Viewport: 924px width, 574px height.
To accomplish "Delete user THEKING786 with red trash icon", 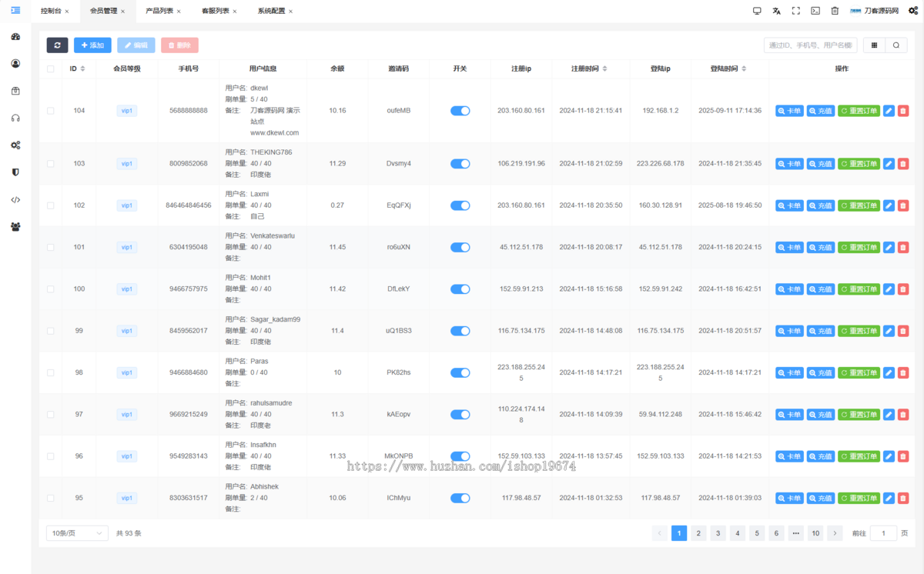I will pos(903,164).
